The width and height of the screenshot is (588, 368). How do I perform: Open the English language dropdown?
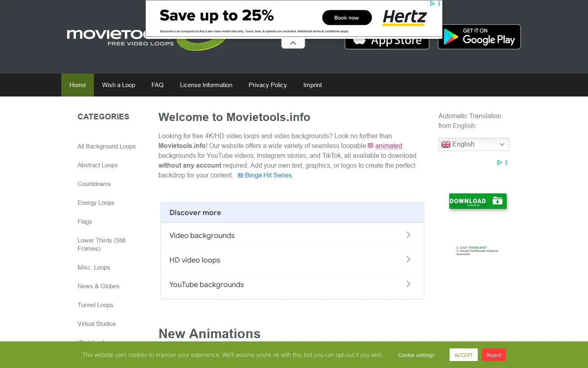tap(474, 144)
